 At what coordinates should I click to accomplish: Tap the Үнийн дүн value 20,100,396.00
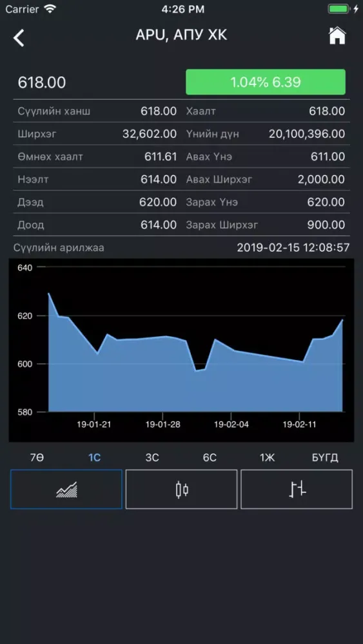pyautogui.click(x=307, y=134)
